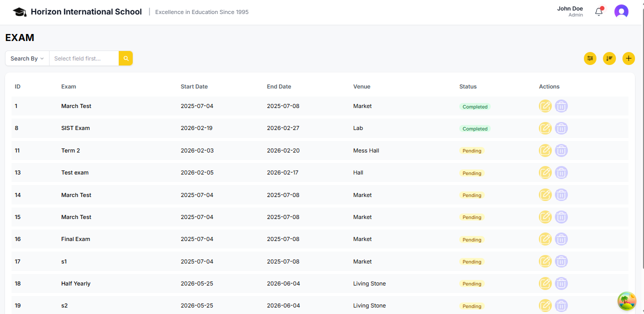The width and height of the screenshot is (644, 314).
Task: Edit the Half Yearly exam
Action: click(x=545, y=283)
